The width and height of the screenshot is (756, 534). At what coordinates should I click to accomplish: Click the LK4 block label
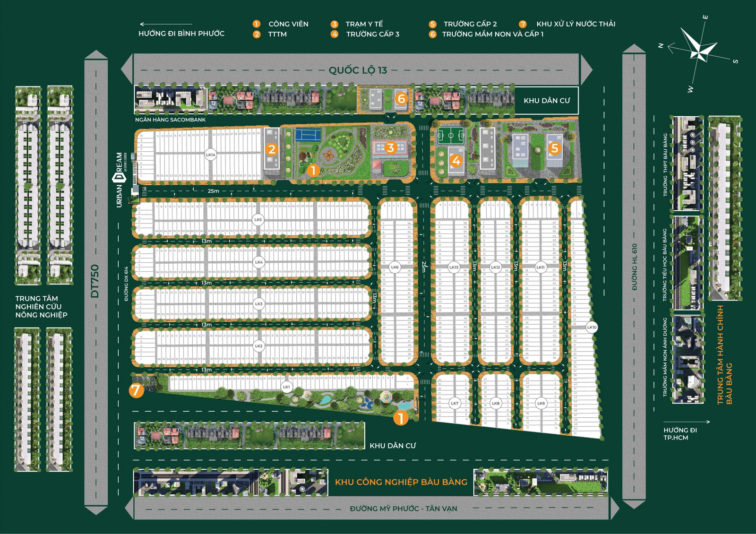tap(258, 262)
